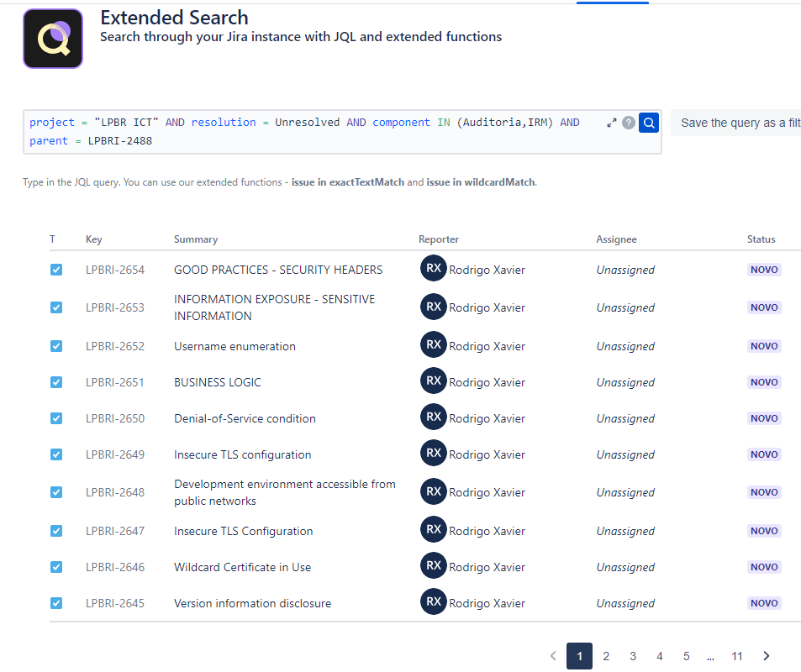801x672 pixels.
Task: Click the T type column header
Action: click(x=52, y=239)
